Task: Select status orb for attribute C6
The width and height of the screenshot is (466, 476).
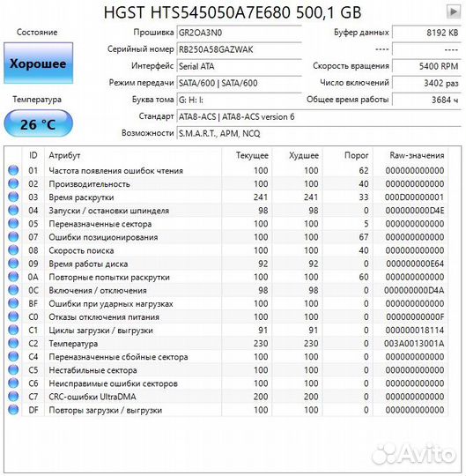Action: [x=13, y=383]
